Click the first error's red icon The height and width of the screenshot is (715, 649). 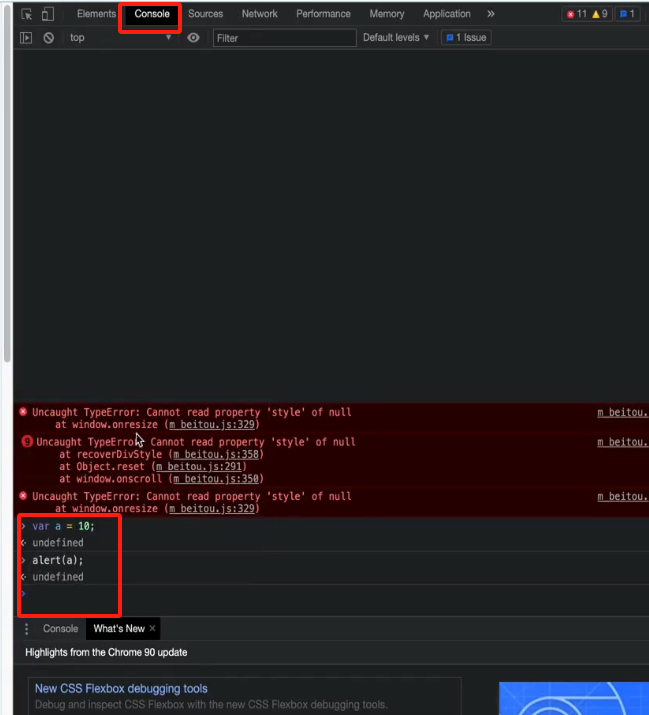[23, 412]
